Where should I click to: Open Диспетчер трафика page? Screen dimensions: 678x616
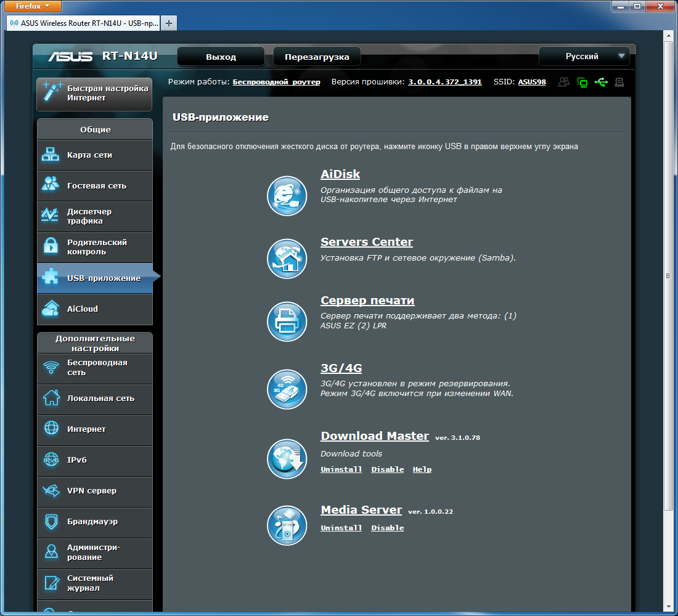point(95,217)
